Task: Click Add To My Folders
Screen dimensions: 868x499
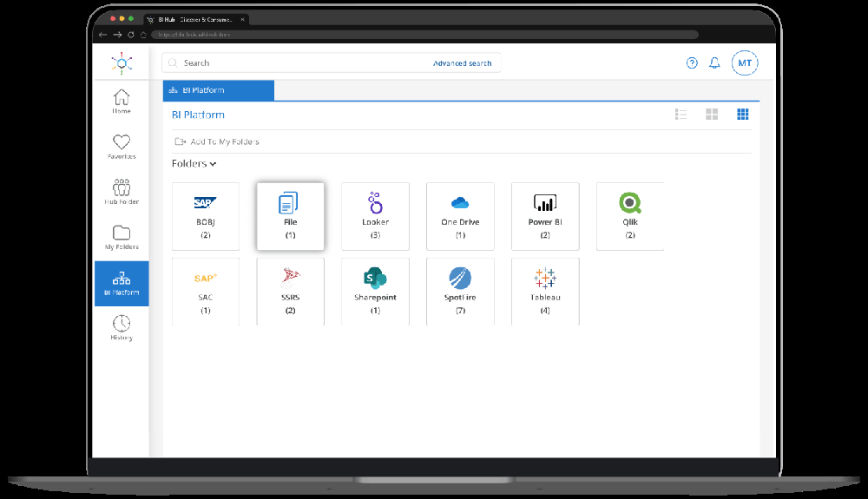Action: 217,141
